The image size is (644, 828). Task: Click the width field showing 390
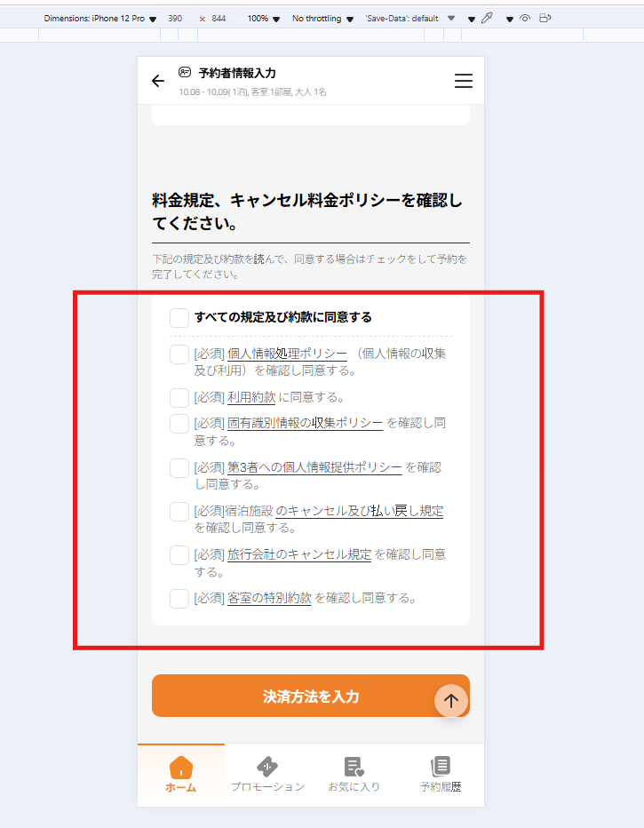click(x=175, y=19)
